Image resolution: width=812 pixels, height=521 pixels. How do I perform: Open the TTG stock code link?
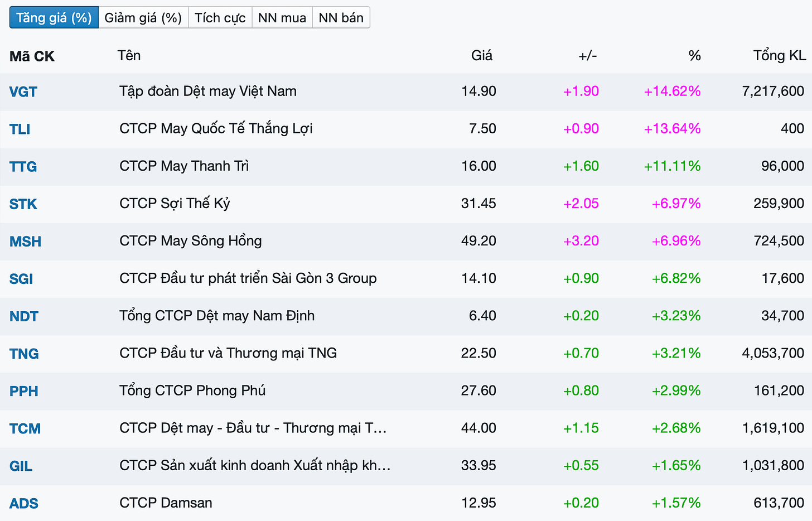pyautogui.click(x=23, y=167)
